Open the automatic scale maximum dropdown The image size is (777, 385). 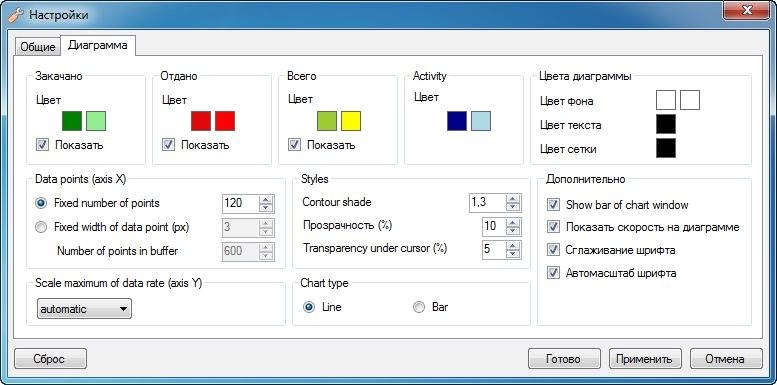84,309
